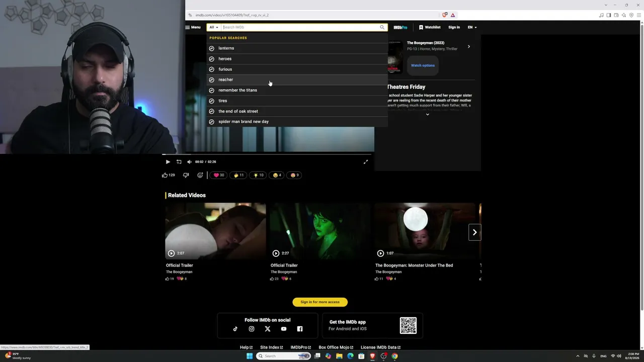This screenshot has height=362, width=644.
Task: Show next related videos arrow
Action: coord(474,232)
